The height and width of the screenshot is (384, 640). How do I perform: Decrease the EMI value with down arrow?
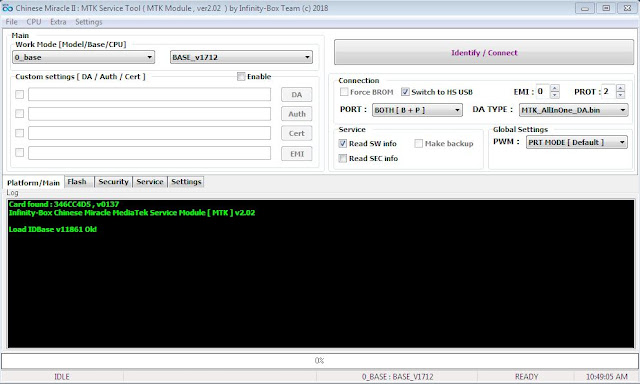(x=555, y=95)
